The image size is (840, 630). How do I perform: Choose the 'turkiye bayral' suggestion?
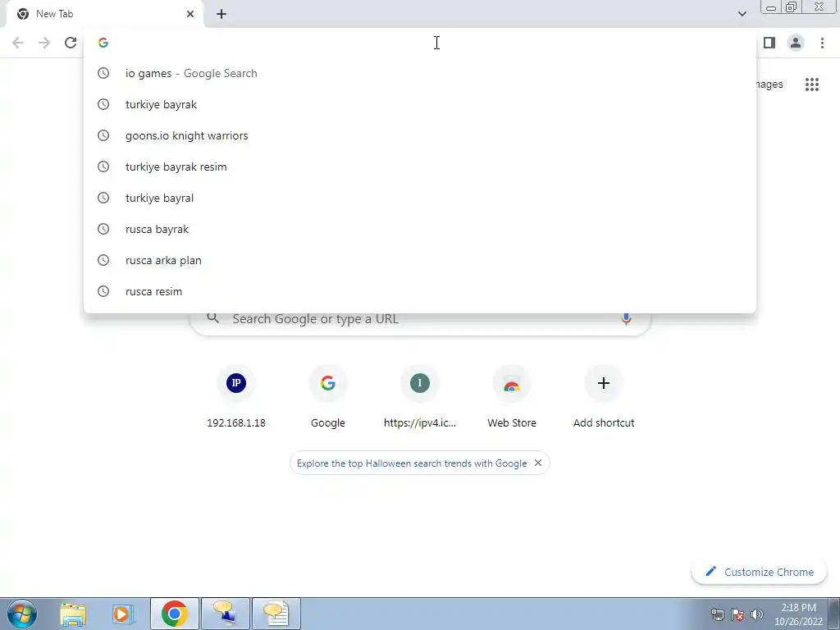click(420, 198)
